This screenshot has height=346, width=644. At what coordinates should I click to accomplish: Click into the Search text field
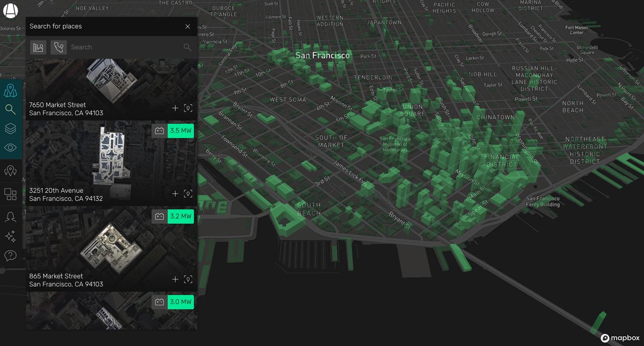pos(126,47)
